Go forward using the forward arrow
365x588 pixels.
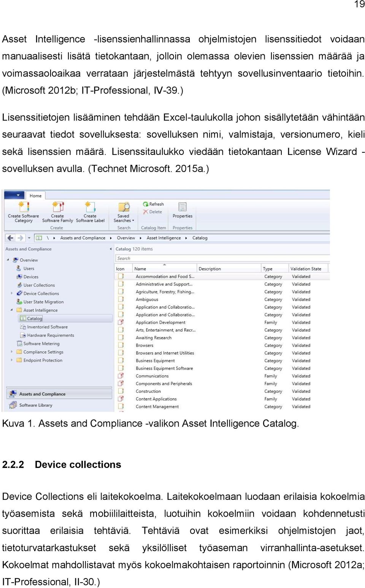20,238
